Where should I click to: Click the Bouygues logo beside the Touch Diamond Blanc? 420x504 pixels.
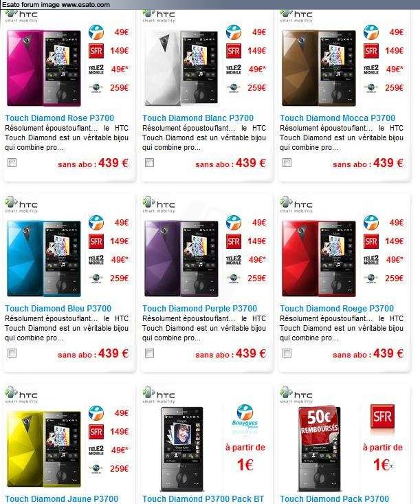tap(234, 32)
